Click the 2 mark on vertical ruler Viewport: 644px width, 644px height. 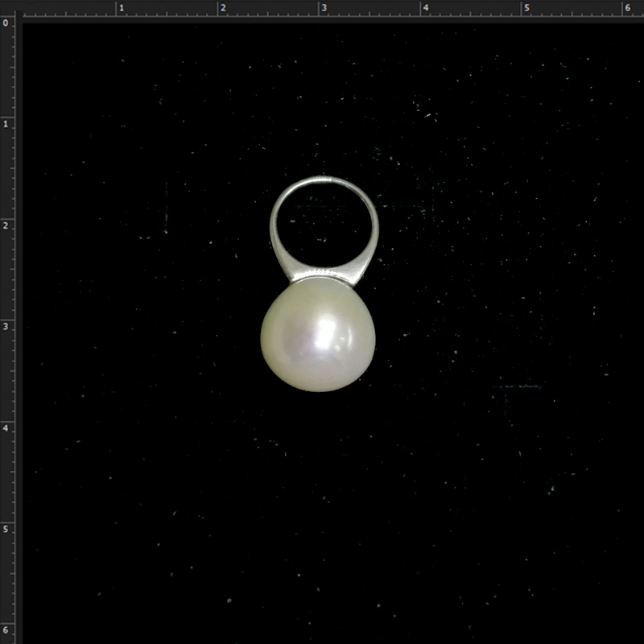(x=6, y=225)
